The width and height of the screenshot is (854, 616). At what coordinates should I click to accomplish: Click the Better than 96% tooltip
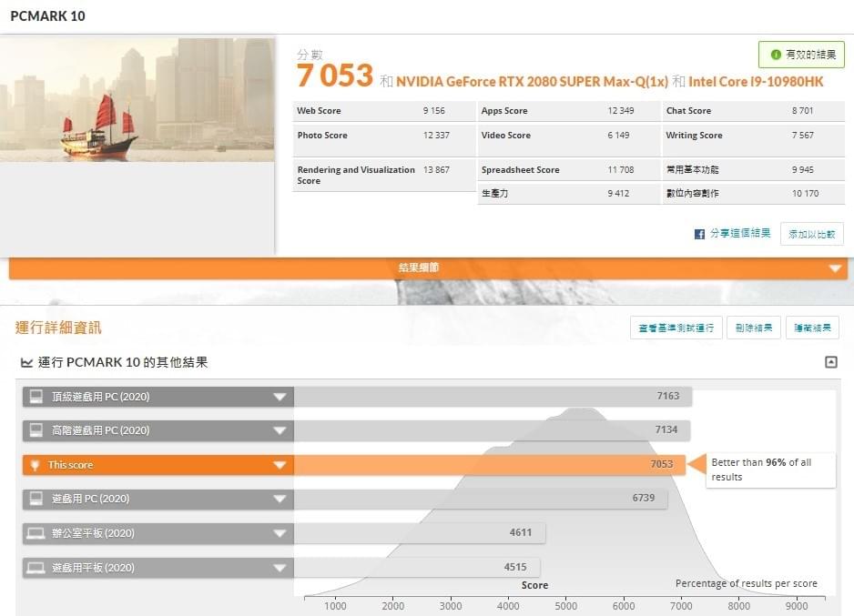pyautogui.click(x=770, y=470)
